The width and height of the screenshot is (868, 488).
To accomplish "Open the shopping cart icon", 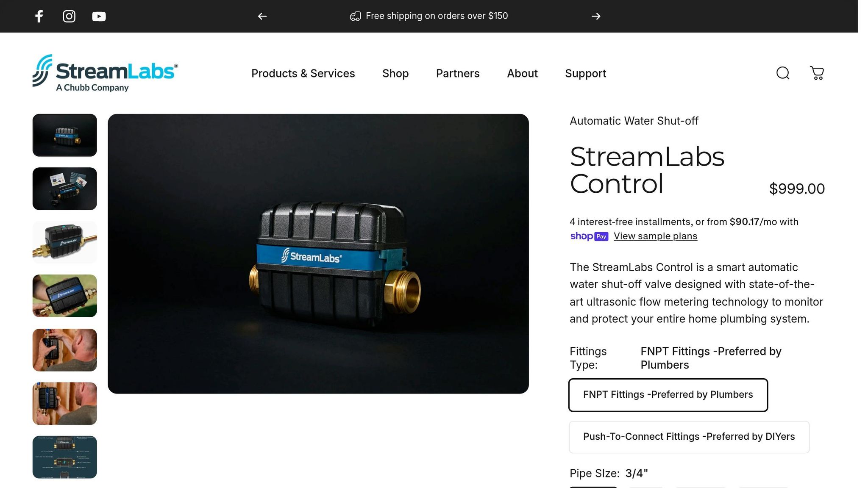I will tap(817, 73).
